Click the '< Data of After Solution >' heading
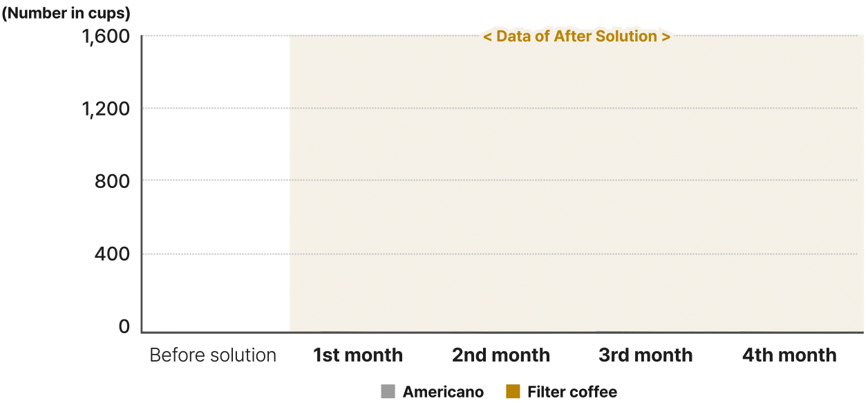This screenshot has height=403, width=868. pos(576,37)
